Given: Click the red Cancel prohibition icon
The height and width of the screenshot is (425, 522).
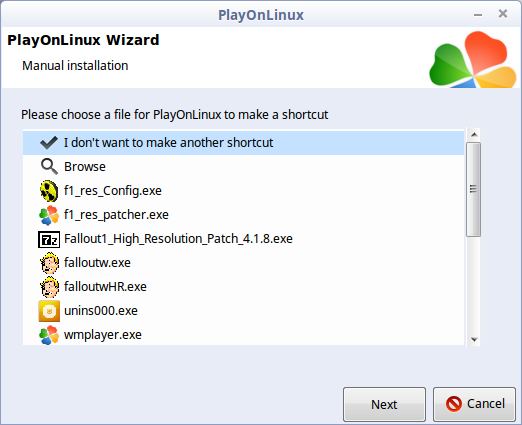Looking at the screenshot, I should point(454,404).
